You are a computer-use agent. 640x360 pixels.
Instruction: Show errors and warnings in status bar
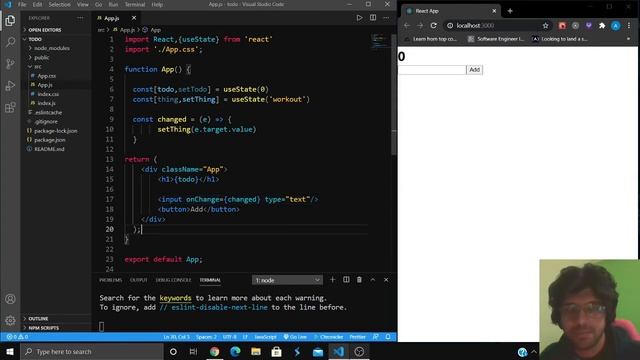click(x=17, y=337)
